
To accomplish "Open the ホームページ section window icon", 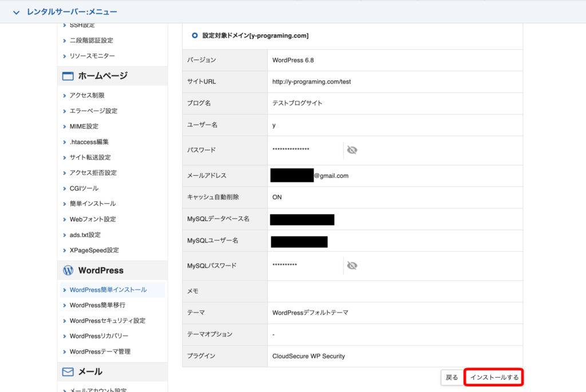I will 68,76.
